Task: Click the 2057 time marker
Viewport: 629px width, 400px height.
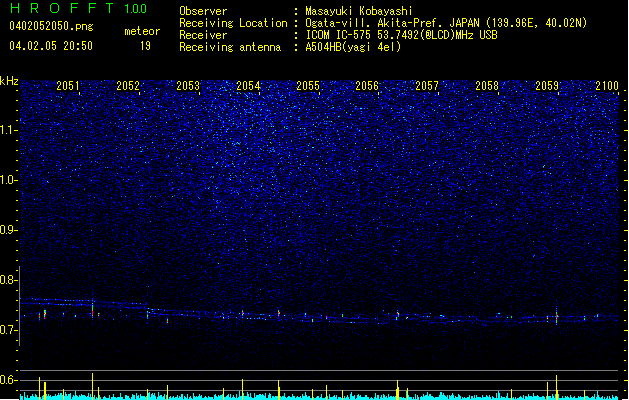Action: [x=427, y=86]
